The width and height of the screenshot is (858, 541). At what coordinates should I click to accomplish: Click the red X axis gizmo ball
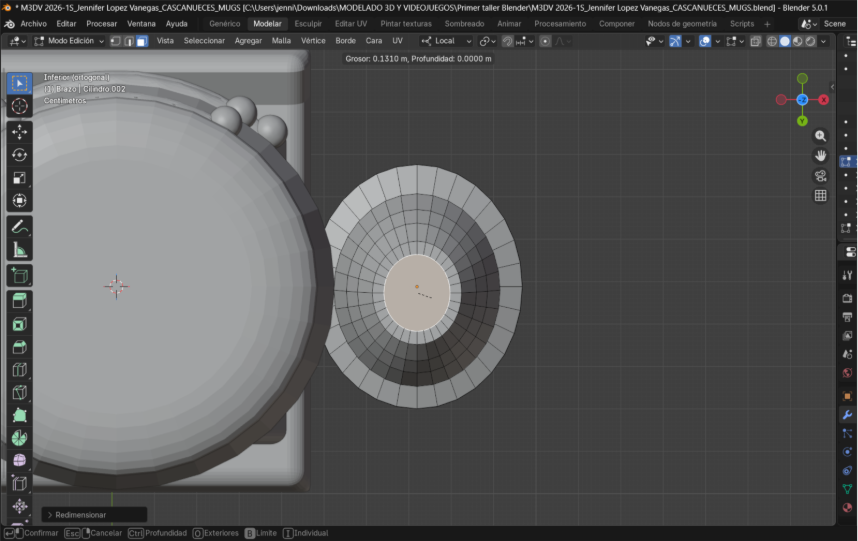(x=824, y=99)
